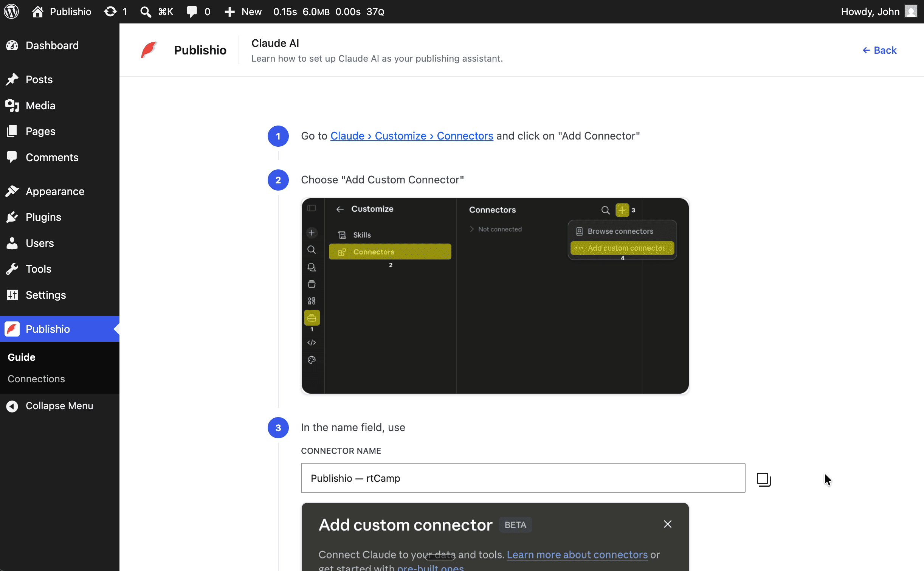Click the Plugins plug icon
The height and width of the screenshot is (571, 924).
(x=12, y=217)
